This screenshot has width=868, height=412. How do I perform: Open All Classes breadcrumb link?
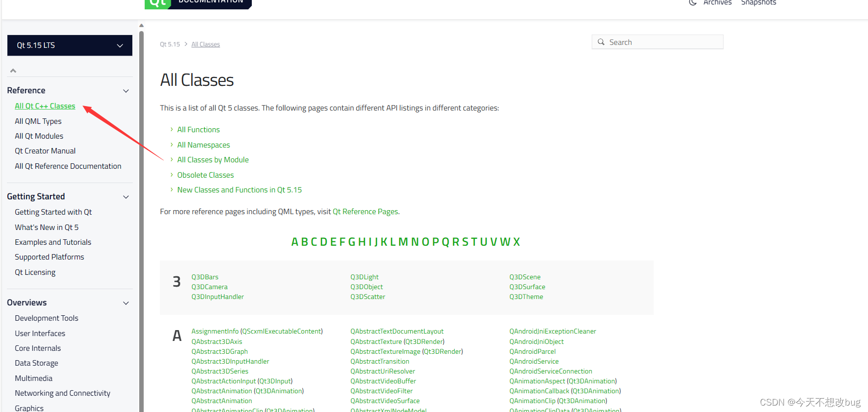pos(205,44)
